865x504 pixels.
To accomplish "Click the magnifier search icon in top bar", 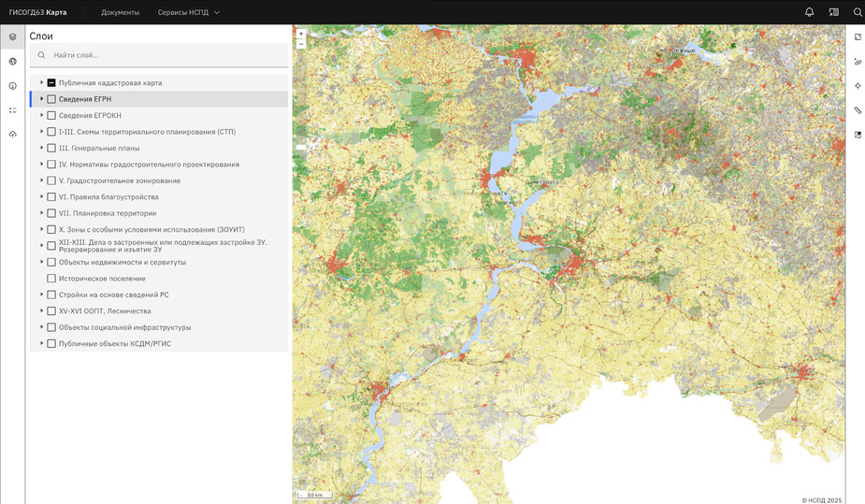I will [857, 12].
